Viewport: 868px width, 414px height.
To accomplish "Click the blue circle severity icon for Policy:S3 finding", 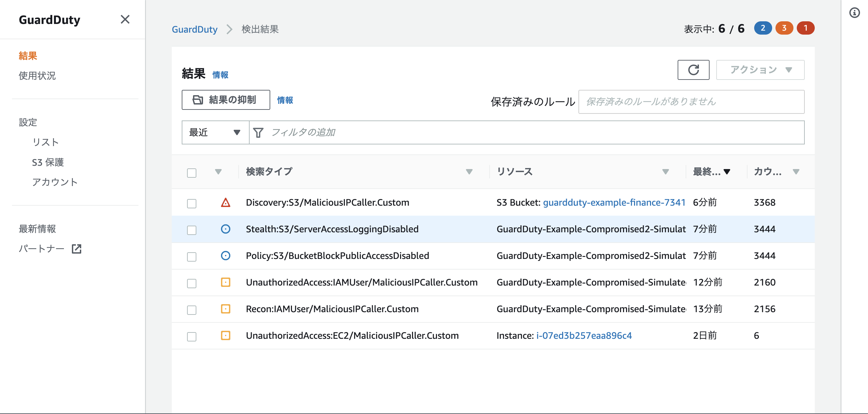I will (225, 256).
